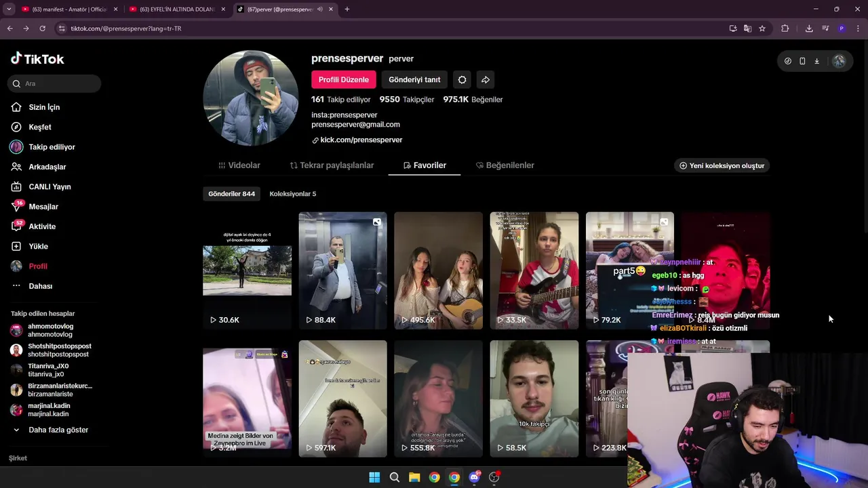Open Chrome profile P icon
868x488 pixels.
(842, 28)
